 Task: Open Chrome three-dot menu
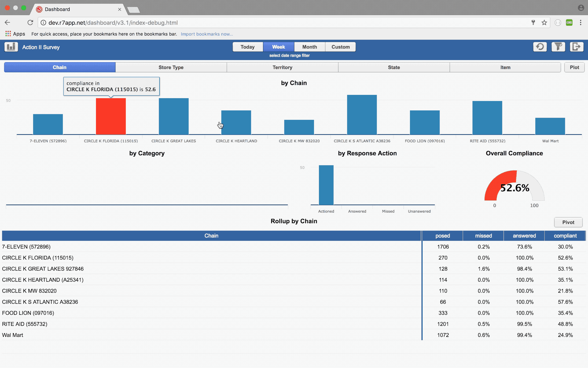580,23
